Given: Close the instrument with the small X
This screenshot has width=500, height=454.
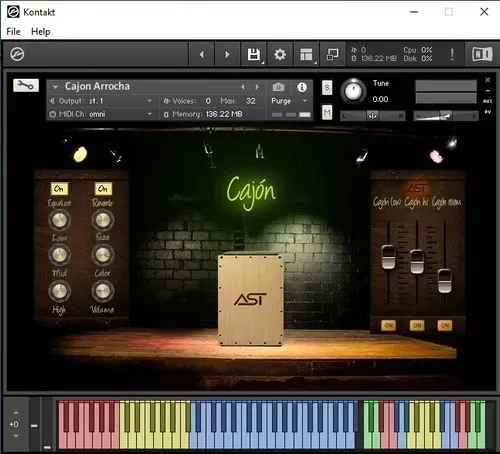Looking at the screenshot, I should 488,80.
